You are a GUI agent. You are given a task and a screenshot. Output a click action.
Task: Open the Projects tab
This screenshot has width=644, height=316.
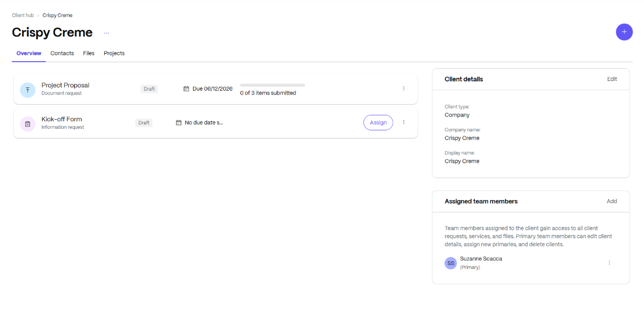tap(114, 53)
